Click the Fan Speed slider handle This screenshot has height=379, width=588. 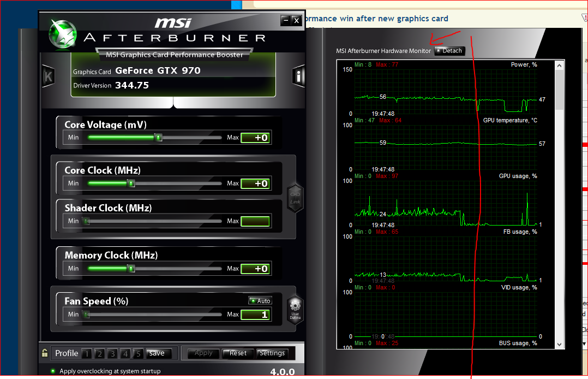point(87,315)
